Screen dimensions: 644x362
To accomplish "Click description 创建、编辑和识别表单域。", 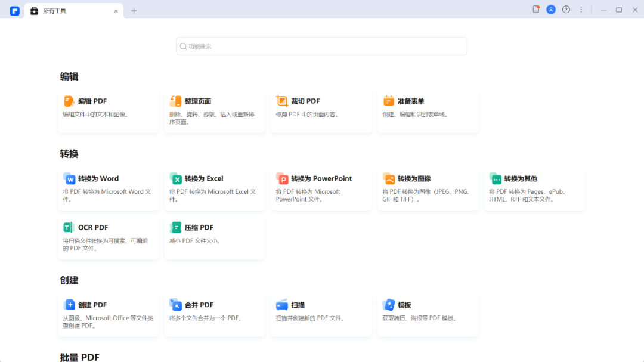I will pos(416,115).
